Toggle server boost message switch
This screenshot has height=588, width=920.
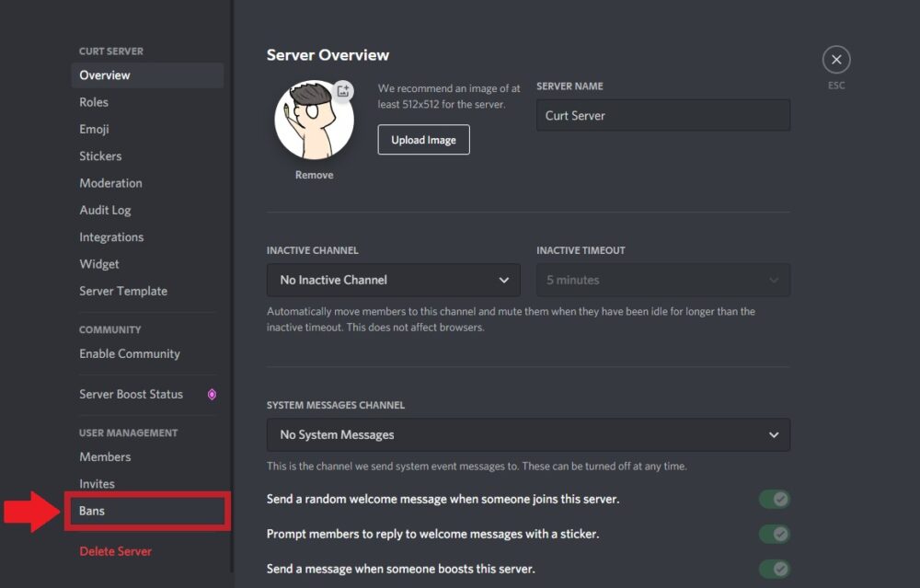pyautogui.click(x=775, y=569)
